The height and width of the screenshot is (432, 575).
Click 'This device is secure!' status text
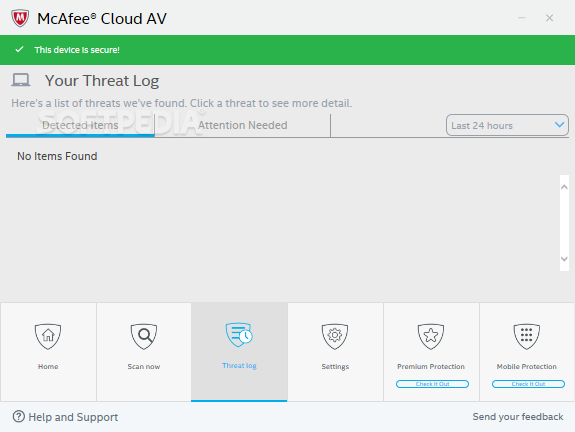click(77, 50)
